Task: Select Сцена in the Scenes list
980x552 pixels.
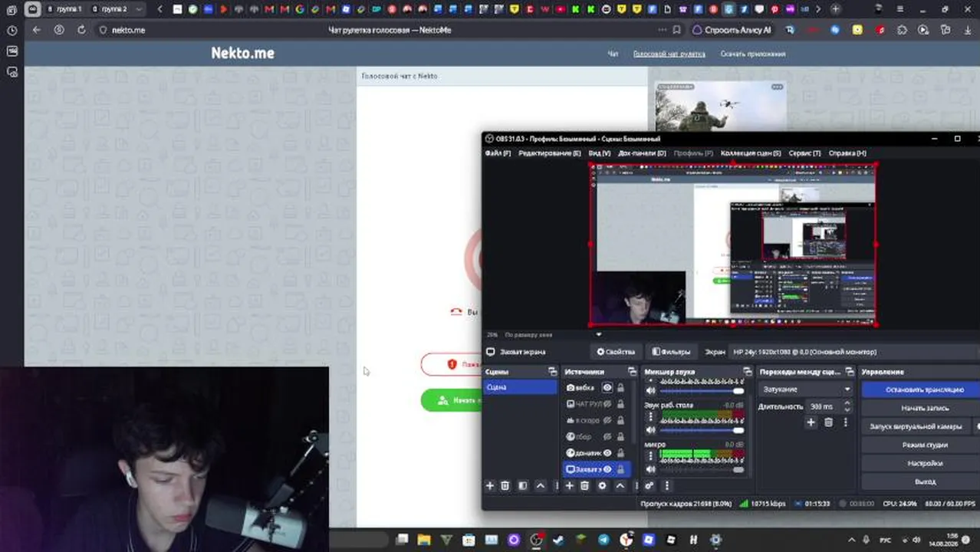Action: (x=521, y=387)
